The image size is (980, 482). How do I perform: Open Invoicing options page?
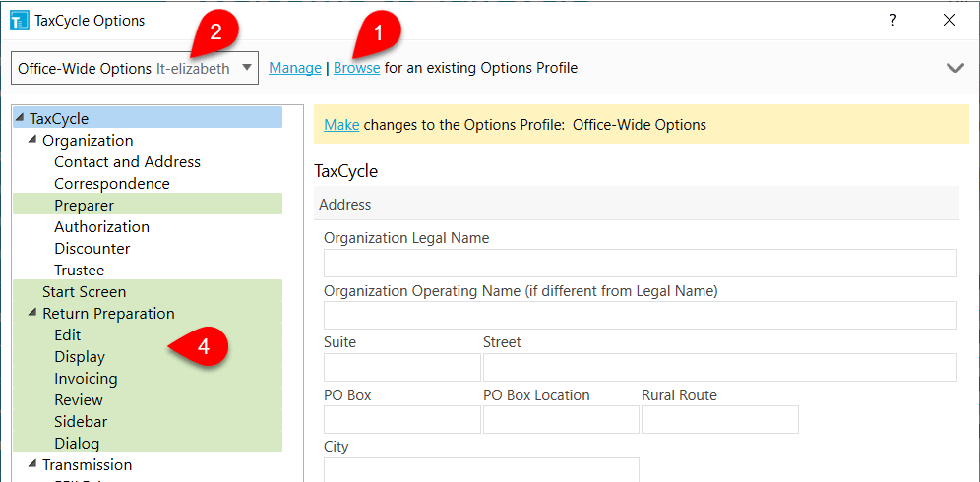point(86,379)
